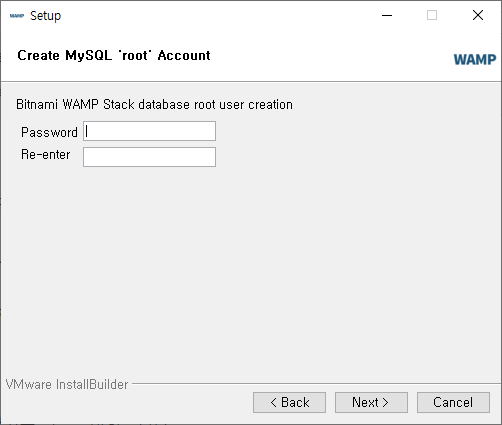The image size is (502, 425).
Task: Click the Re-enter password field
Action: [x=149, y=157]
